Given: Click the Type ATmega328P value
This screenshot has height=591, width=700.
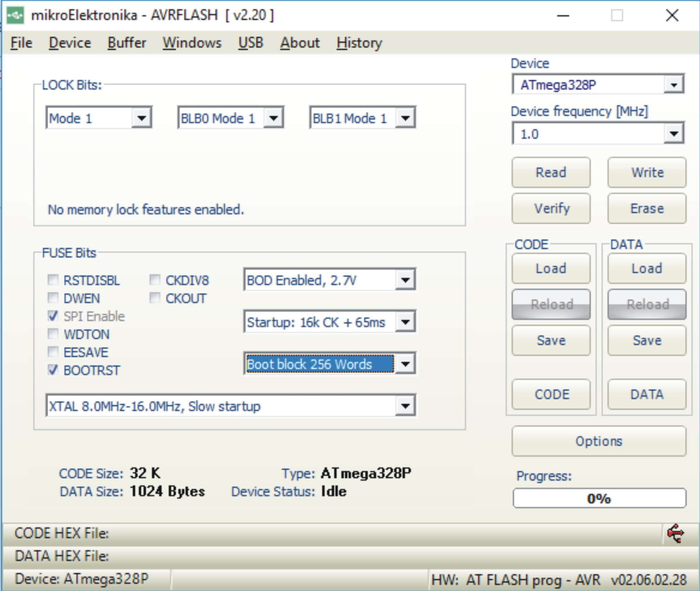Looking at the screenshot, I should click(x=366, y=473).
